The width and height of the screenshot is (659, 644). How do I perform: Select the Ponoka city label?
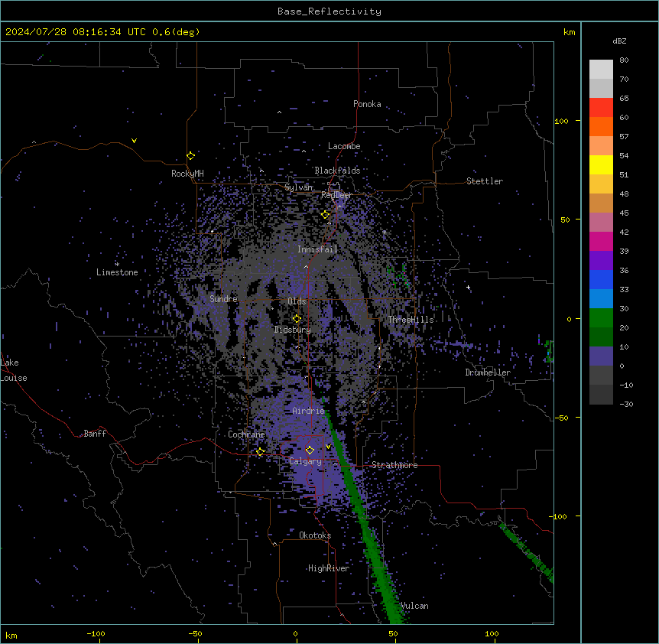pyautogui.click(x=367, y=104)
